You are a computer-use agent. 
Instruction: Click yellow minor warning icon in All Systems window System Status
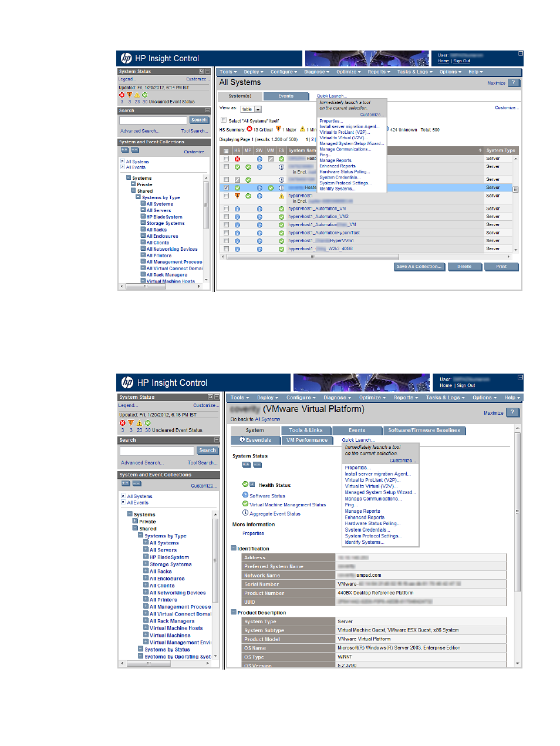coord(137,95)
